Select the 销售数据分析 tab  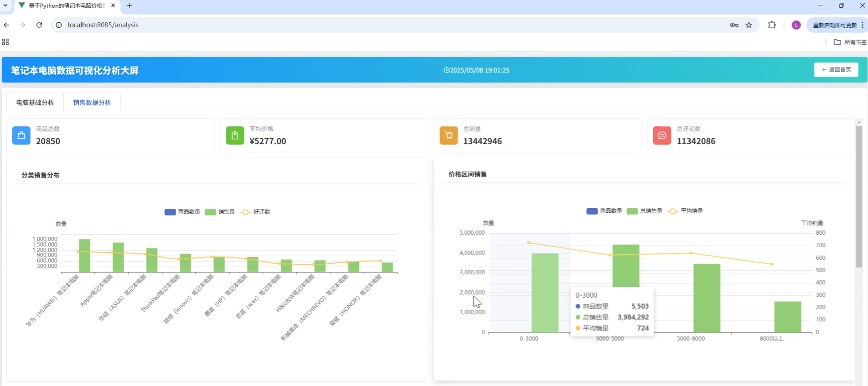(92, 102)
